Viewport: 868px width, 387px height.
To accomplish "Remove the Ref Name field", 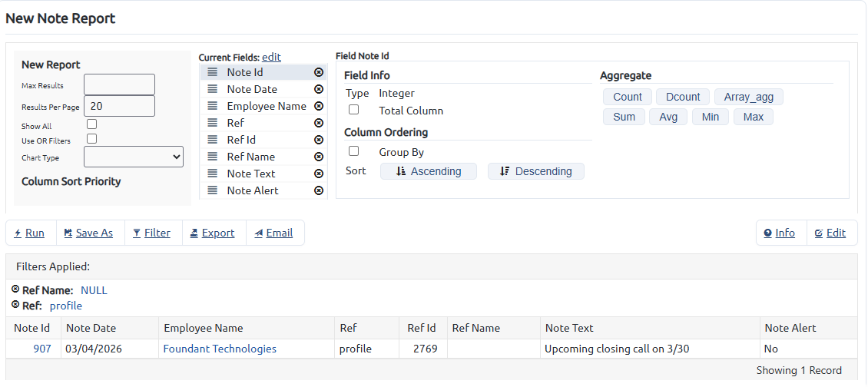I will coord(319,157).
